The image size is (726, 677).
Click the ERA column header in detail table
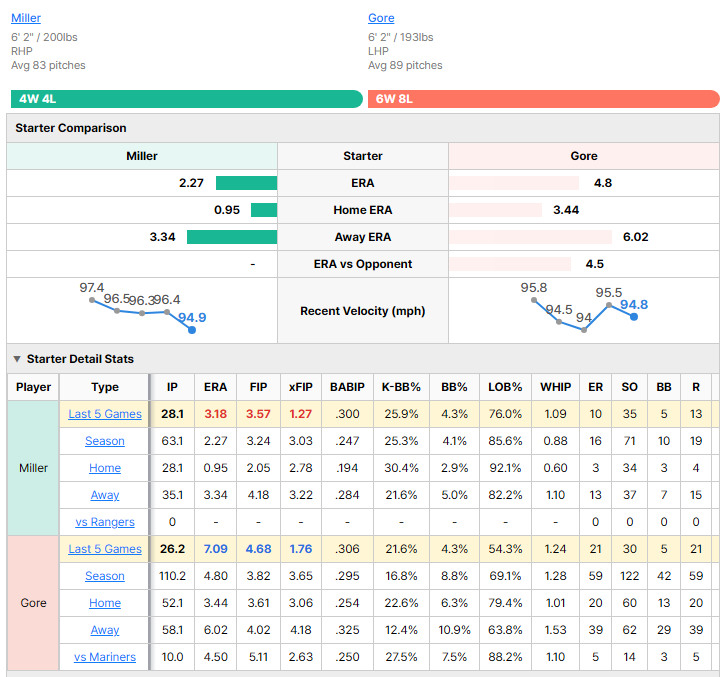(215, 387)
